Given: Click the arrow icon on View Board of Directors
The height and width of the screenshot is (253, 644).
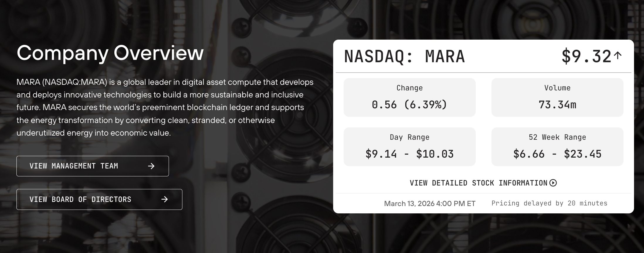Looking at the screenshot, I should 165,200.
